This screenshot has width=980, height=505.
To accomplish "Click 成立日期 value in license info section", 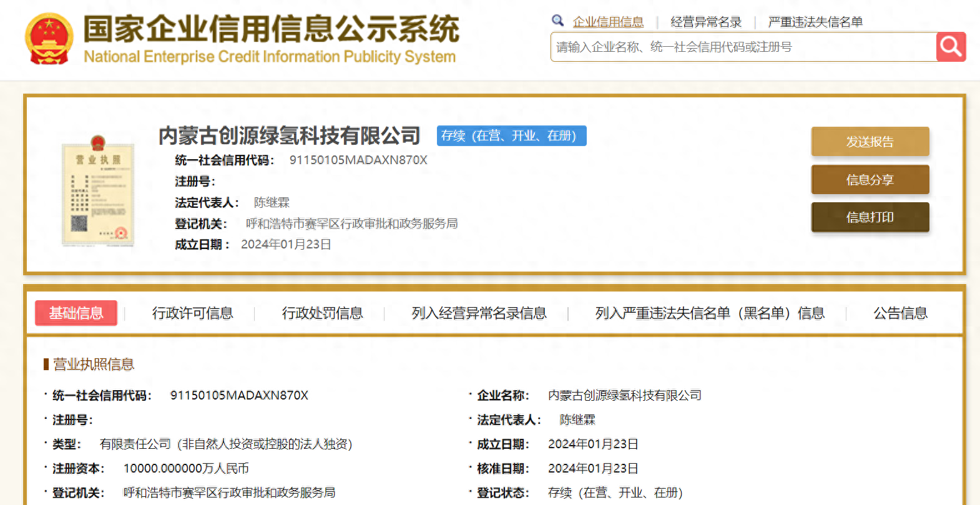I will 593,444.
